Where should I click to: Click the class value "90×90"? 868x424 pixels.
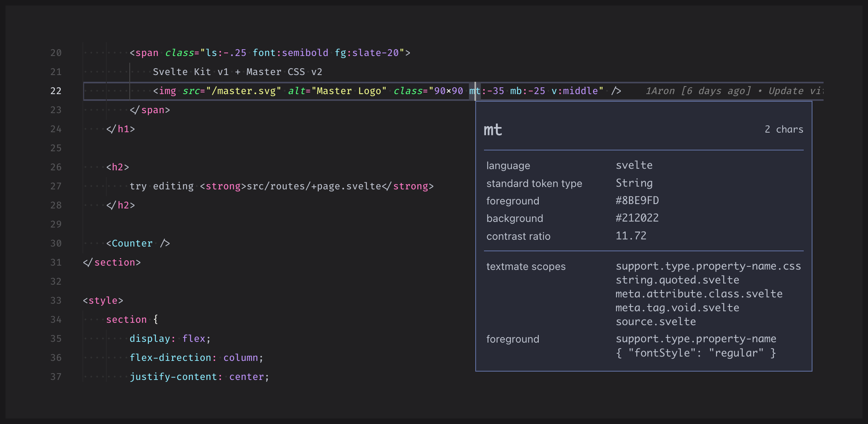447,91
